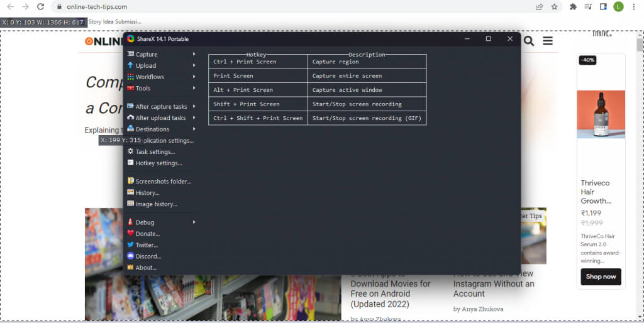Image resolution: width=644 pixels, height=323 pixels.
Task: Reload the page in Chrome
Action: coord(40,6)
